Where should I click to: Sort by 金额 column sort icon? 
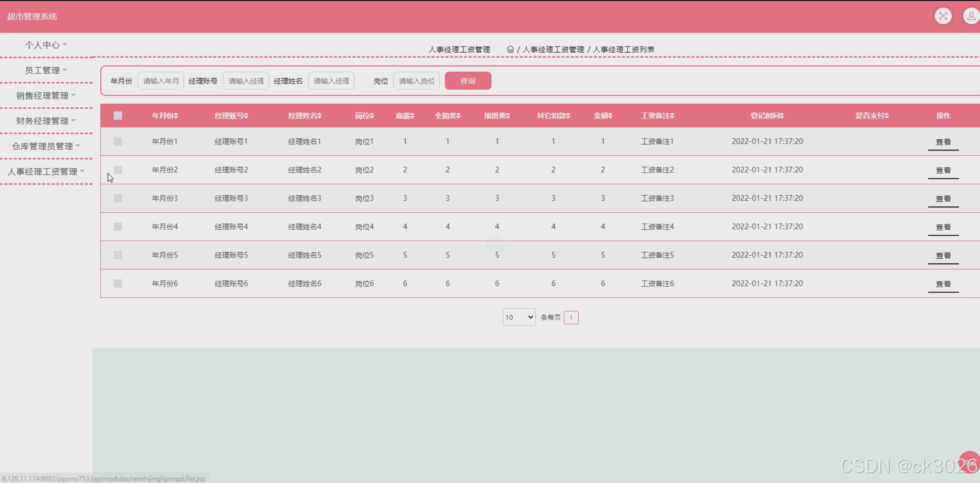(610, 116)
